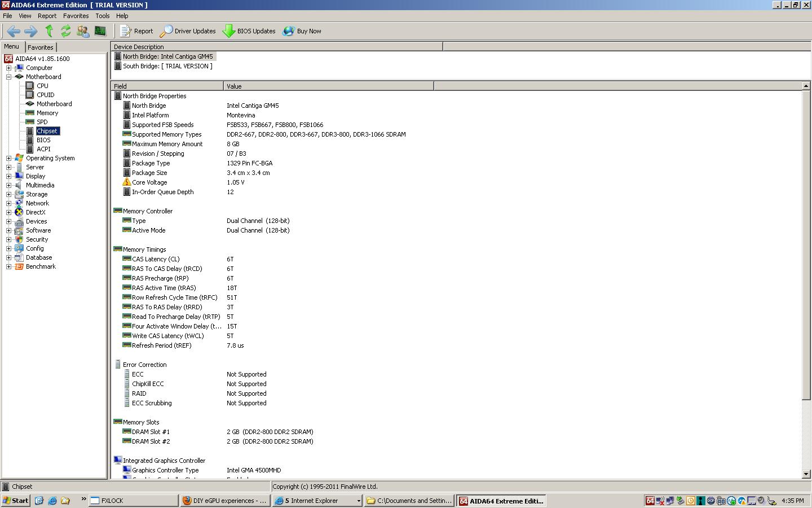Switch to the Menu tab in sidebar

pos(11,47)
